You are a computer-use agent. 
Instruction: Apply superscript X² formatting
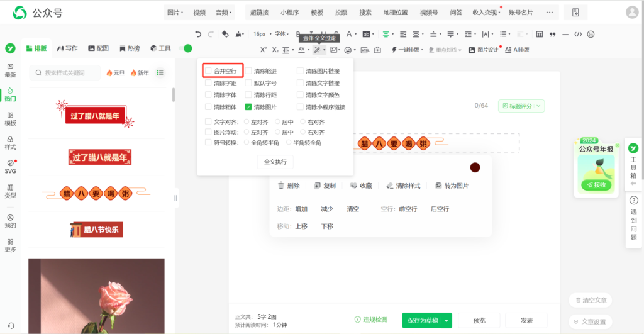264,50
